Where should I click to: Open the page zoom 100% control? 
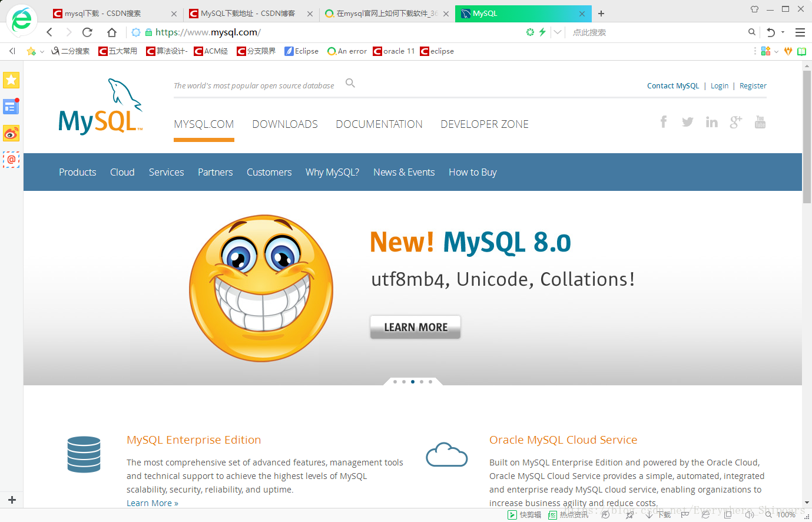point(781,515)
